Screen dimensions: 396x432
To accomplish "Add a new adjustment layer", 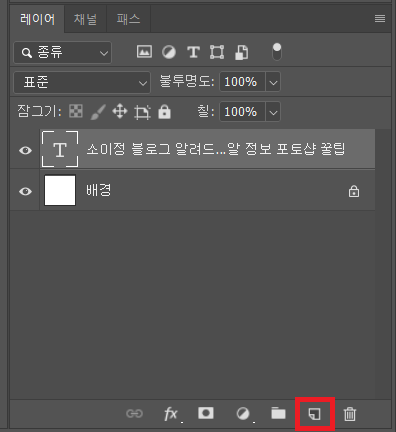I will (243, 414).
